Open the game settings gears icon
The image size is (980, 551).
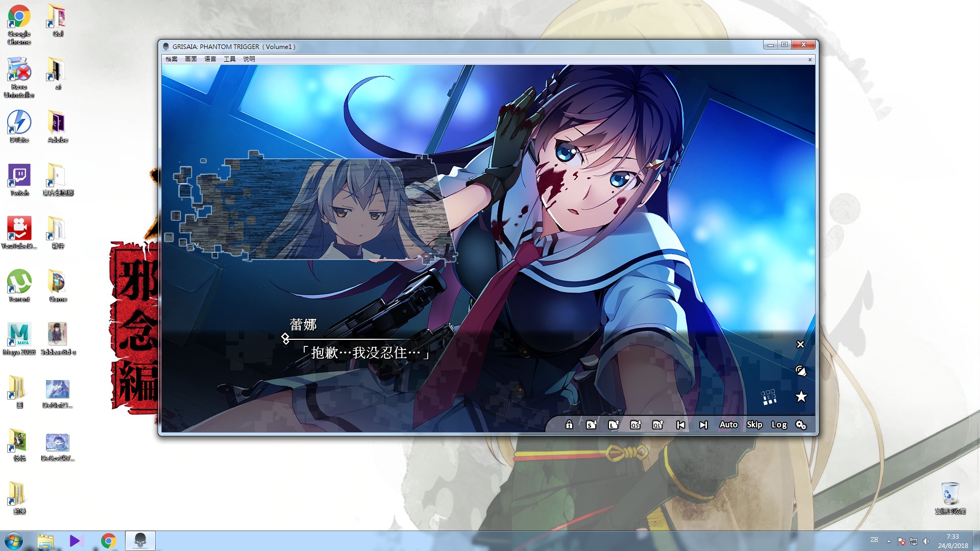click(801, 424)
